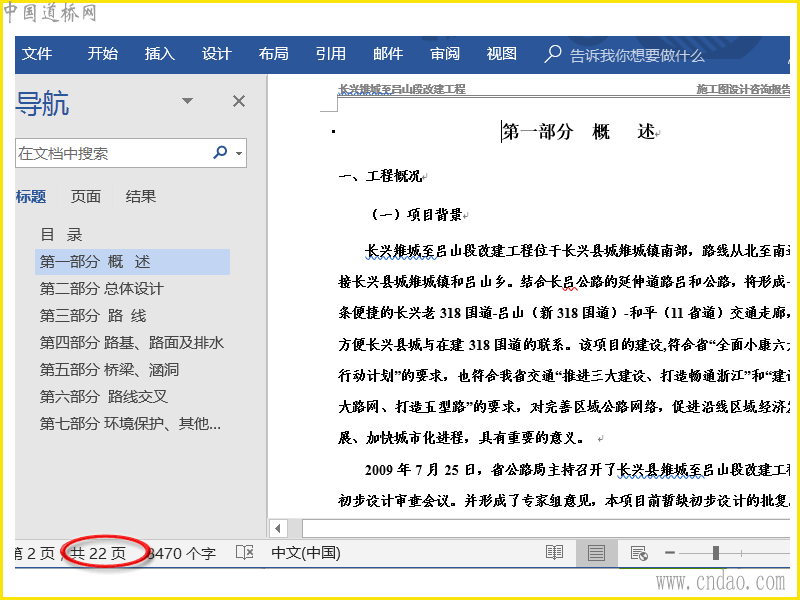Switch to the 引用 ribbon tab

click(331, 54)
